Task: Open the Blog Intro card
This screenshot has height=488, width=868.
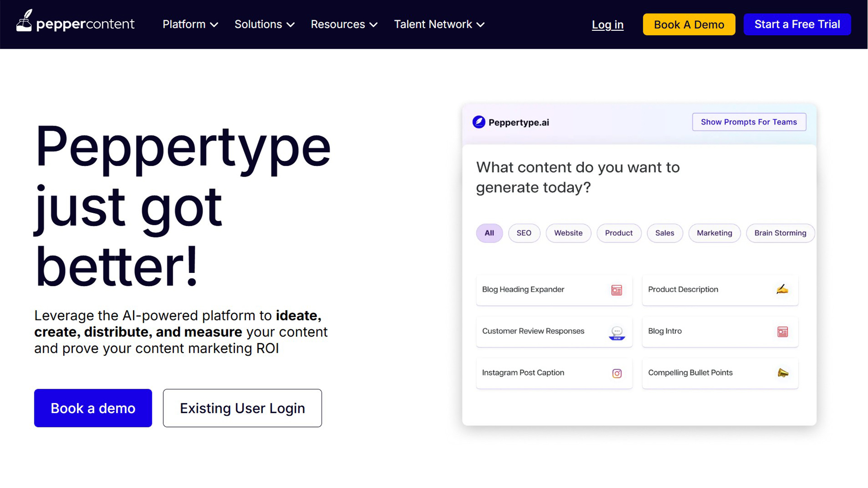Action: tap(720, 332)
